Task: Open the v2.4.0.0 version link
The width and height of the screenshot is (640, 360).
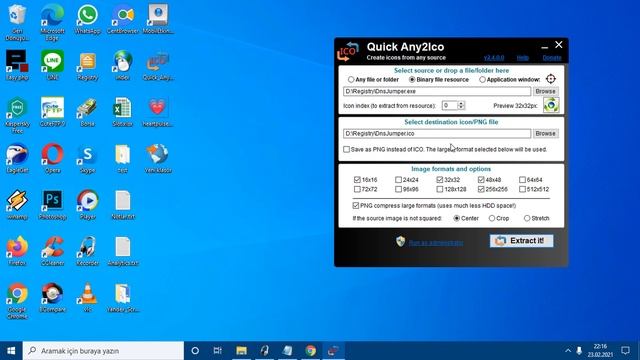Action: (494, 58)
